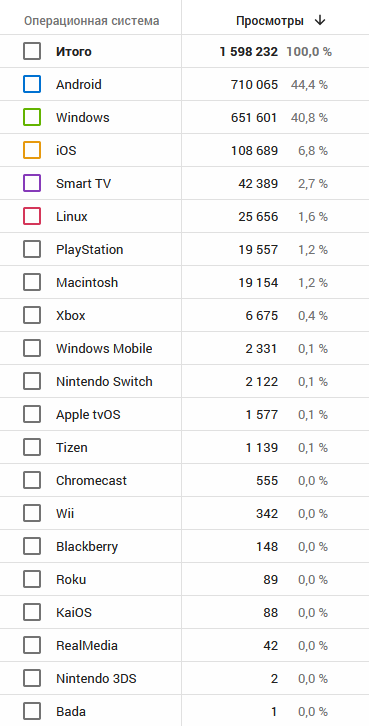Select the Xbox checkbox
Viewport: 369px width, 726px height.
click(32, 315)
